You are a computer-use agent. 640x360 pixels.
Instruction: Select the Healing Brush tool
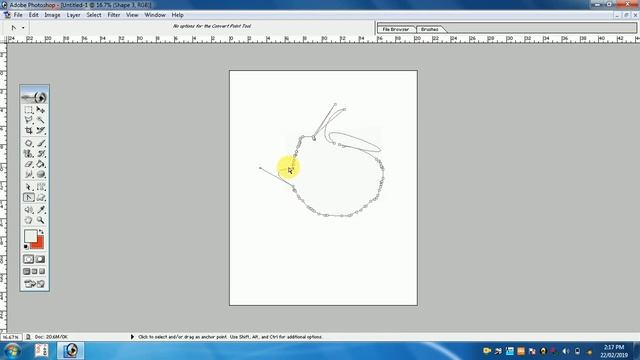(x=29, y=143)
